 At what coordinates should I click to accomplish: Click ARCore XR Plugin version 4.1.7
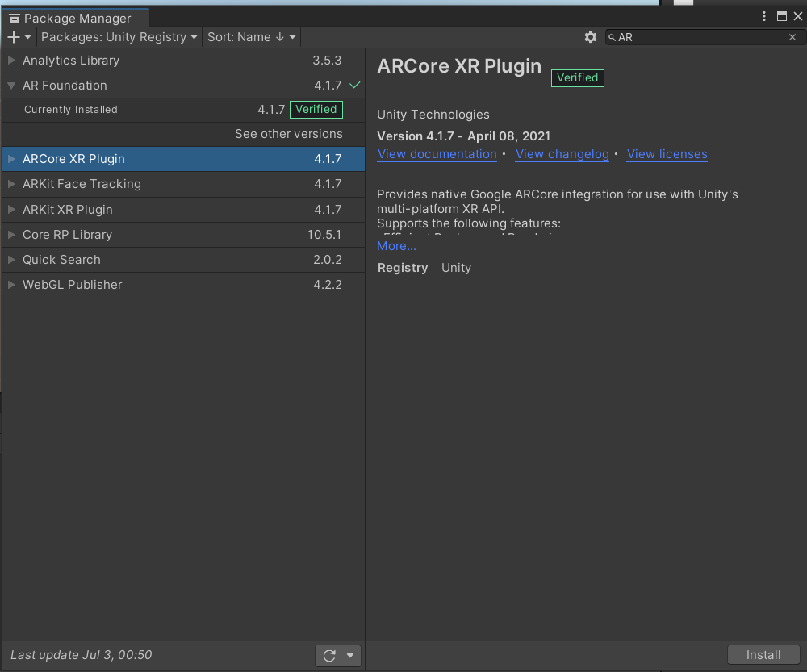pos(328,159)
